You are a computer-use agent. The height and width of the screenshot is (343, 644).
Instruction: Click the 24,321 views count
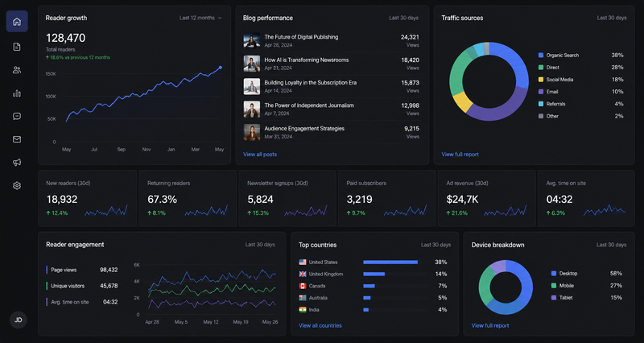coord(410,37)
